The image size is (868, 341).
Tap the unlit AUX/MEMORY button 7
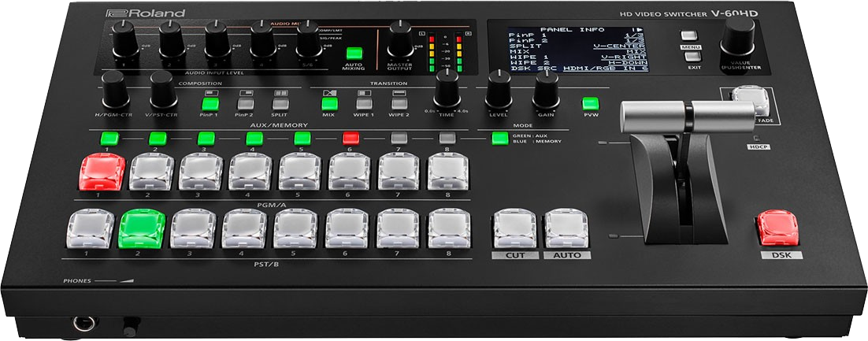coord(399,139)
